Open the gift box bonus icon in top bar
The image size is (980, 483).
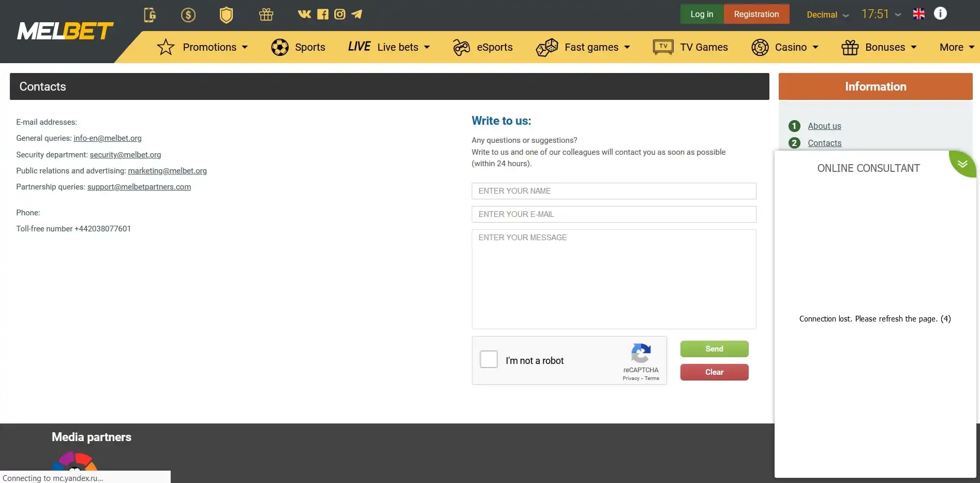266,14
